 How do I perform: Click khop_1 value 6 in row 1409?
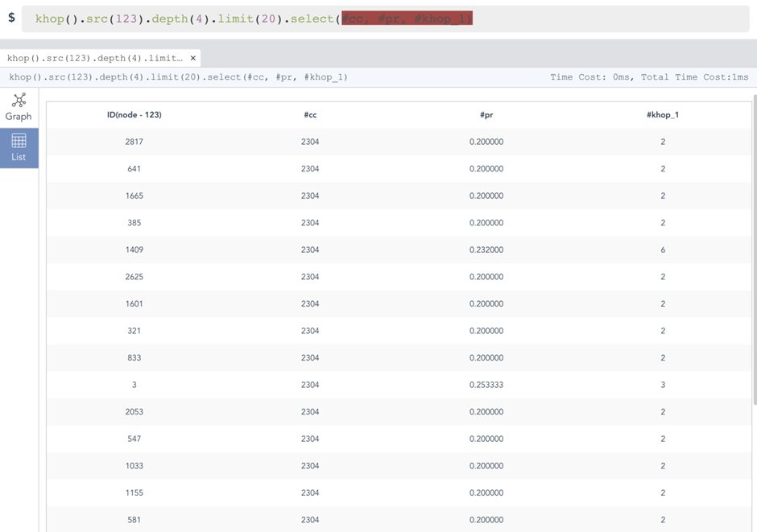(x=663, y=250)
